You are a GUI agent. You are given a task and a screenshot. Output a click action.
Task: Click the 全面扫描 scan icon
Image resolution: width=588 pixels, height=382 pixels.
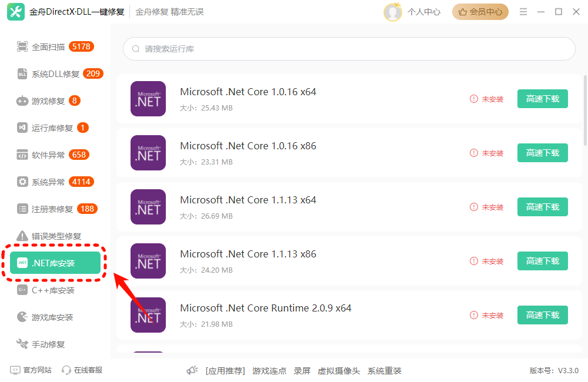[x=22, y=46]
